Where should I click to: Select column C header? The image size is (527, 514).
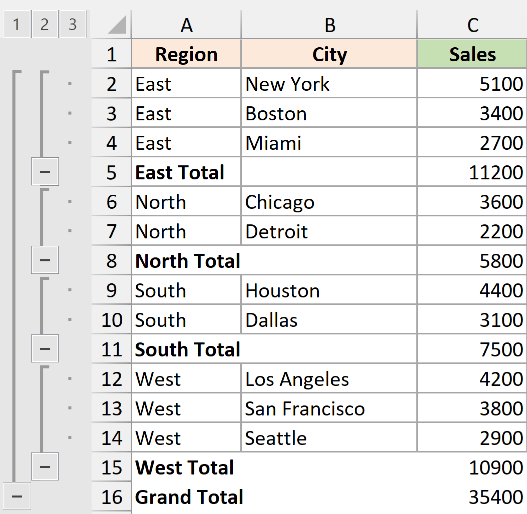coord(472,25)
